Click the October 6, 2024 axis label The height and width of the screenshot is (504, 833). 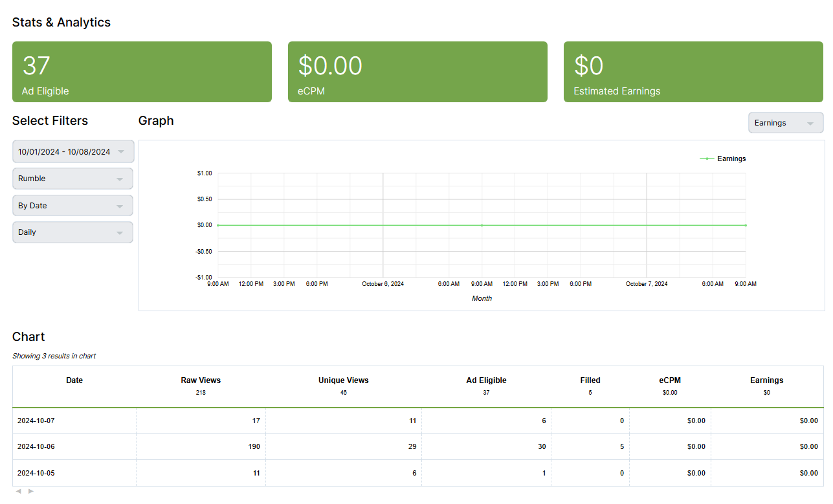[383, 284]
